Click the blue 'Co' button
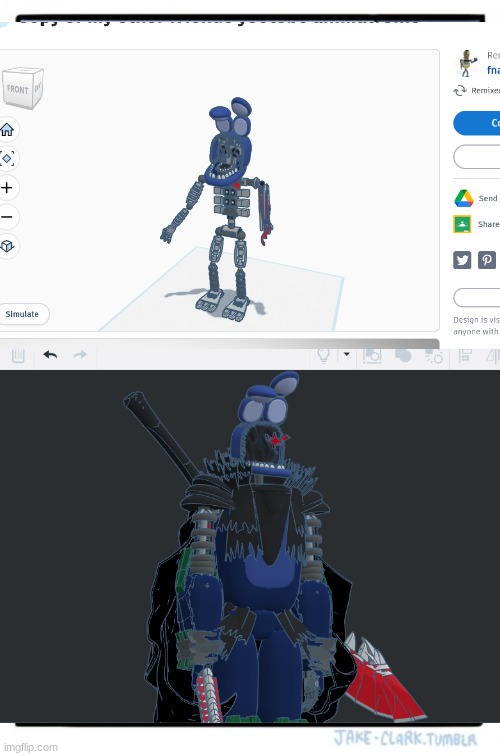 (x=477, y=123)
